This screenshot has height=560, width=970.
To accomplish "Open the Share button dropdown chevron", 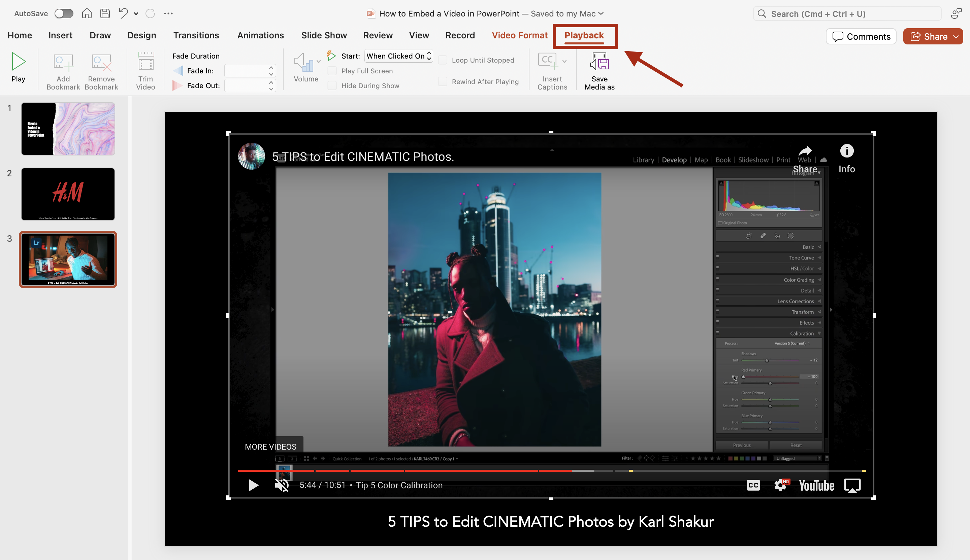I will click(x=956, y=37).
